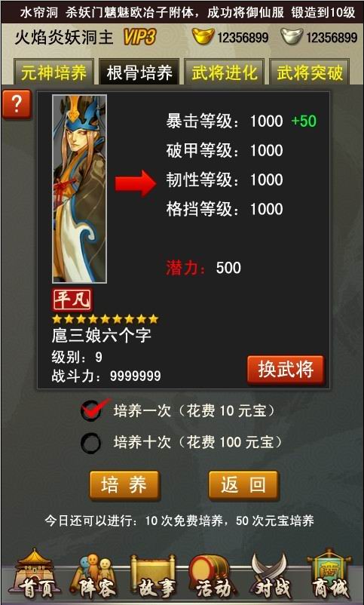Switch to the 元神培养 tab

click(54, 72)
